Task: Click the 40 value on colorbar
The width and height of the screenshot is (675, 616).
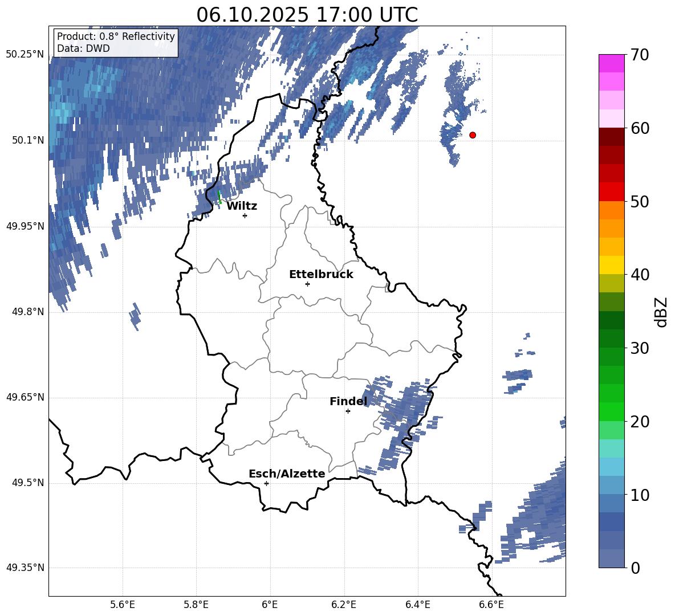Action: click(640, 275)
